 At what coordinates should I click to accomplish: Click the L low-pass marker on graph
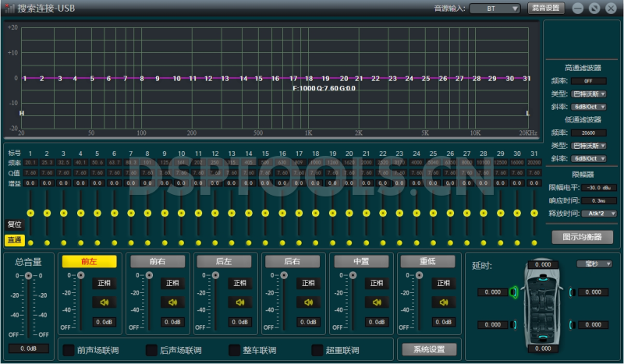(x=528, y=113)
